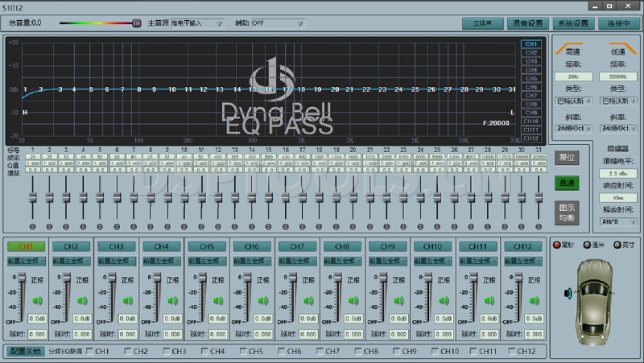Click the 复位 reset button
Screen dimensions: 644x363
click(567, 158)
